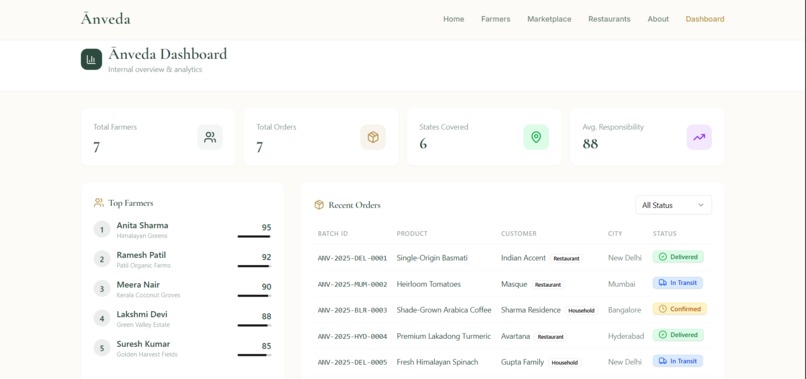The height and width of the screenshot is (379, 806).
Task: Click the Patil Organic Farms subtitle
Action: pyautogui.click(x=143, y=266)
